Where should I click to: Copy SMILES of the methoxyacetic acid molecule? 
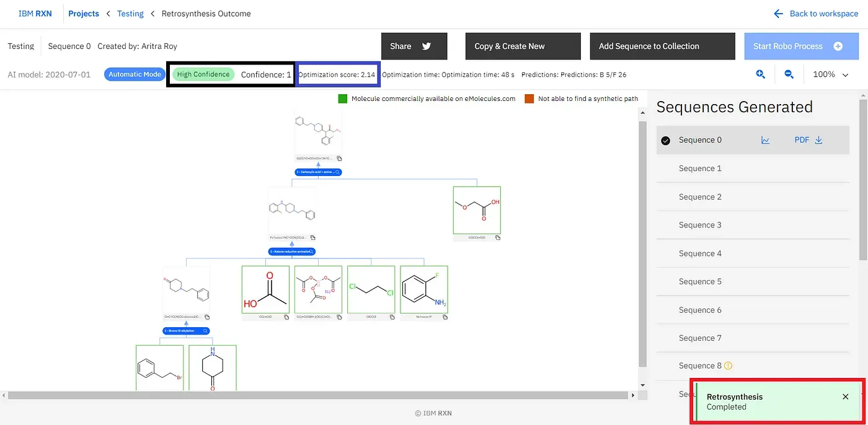click(x=497, y=237)
